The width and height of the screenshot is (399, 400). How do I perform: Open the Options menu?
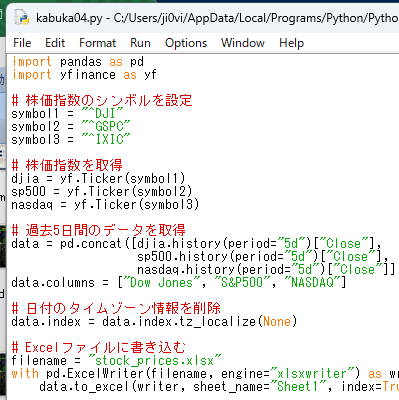pyautogui.click(x=186, y=43)
